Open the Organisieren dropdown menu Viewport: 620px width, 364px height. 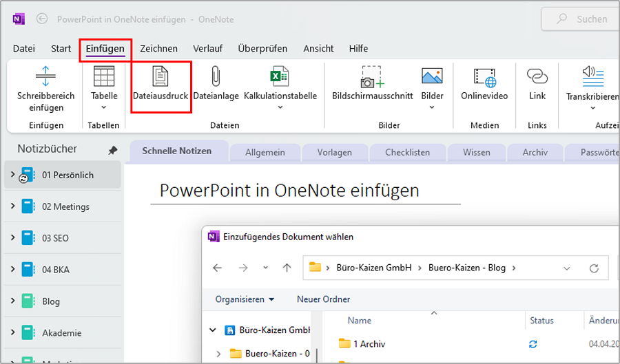245,299
